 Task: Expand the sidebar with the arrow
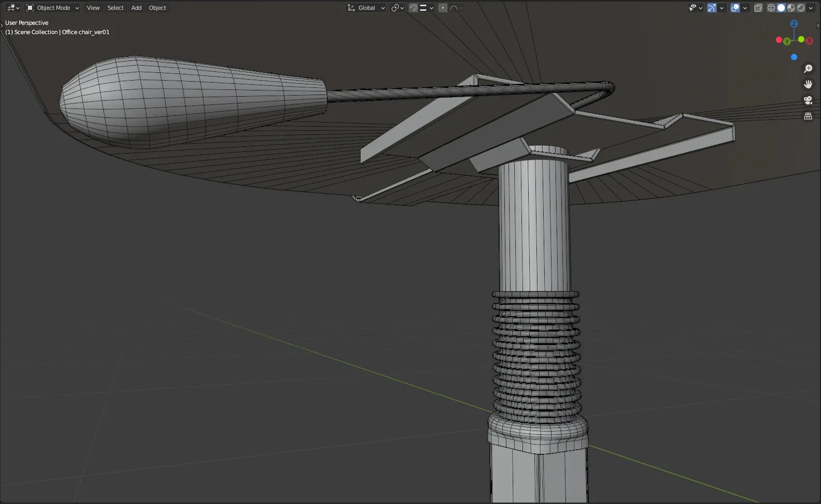[818, 25]
